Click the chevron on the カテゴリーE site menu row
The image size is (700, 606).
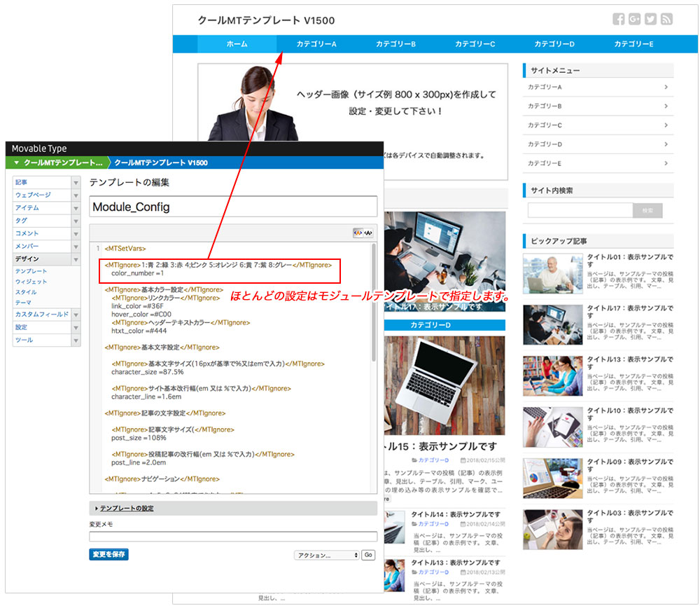pyautogui.click(x=666, y=163)
